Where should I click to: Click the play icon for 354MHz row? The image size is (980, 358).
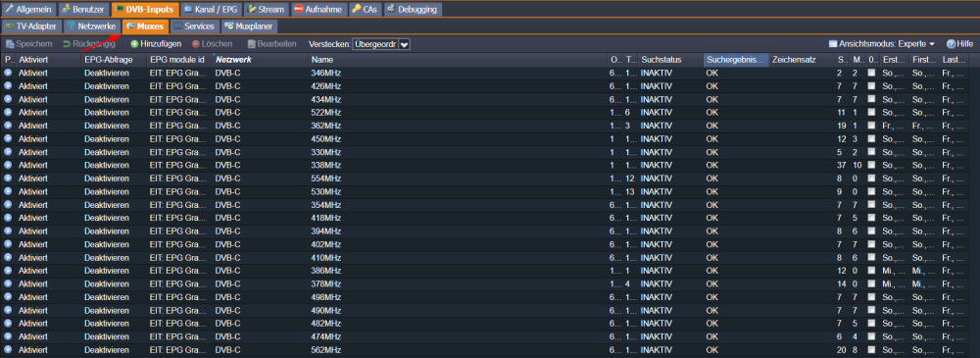pyautogui.click(x=8, y=205)
